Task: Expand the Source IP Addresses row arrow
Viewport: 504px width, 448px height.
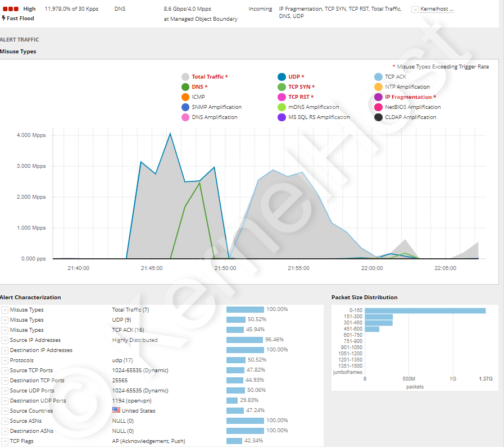Action: click(x=4, y=340)
